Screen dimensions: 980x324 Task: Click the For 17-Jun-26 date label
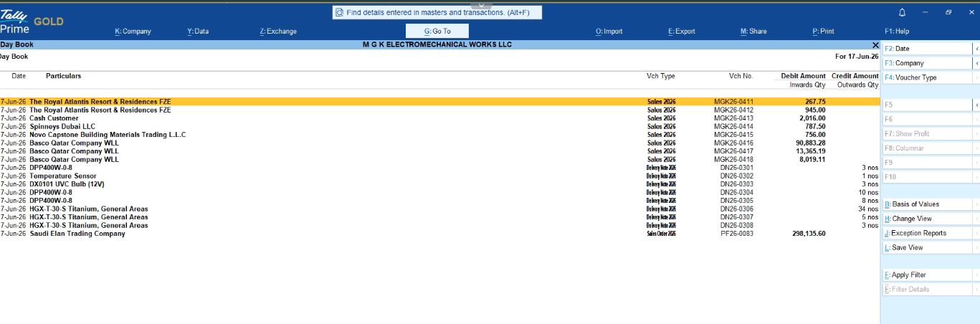point(857,56)
